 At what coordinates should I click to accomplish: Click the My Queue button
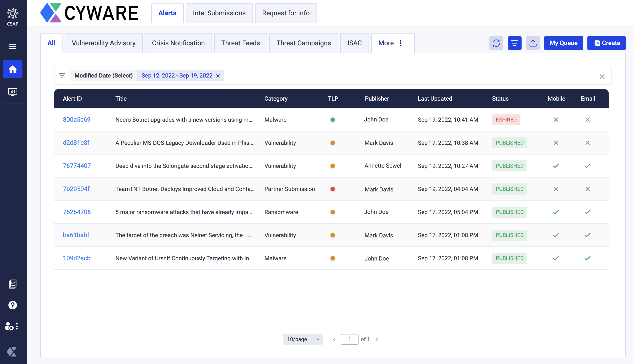[x=563, y=43]
